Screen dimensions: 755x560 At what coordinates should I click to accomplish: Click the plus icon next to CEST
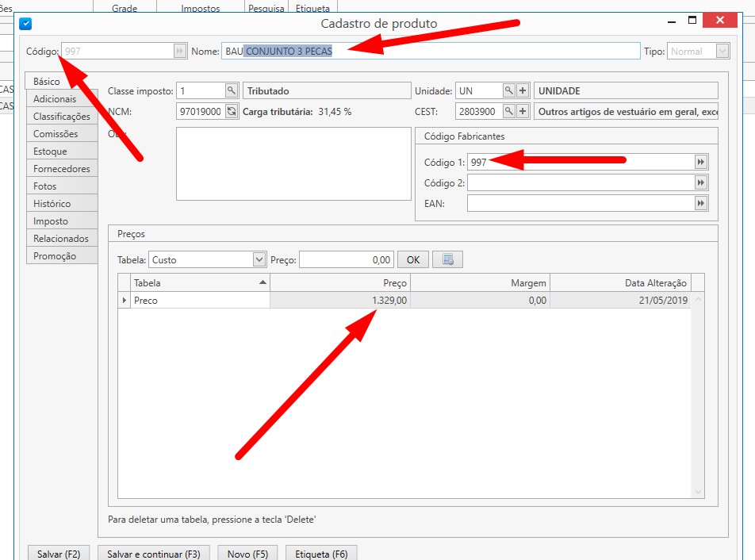[523, 112]
